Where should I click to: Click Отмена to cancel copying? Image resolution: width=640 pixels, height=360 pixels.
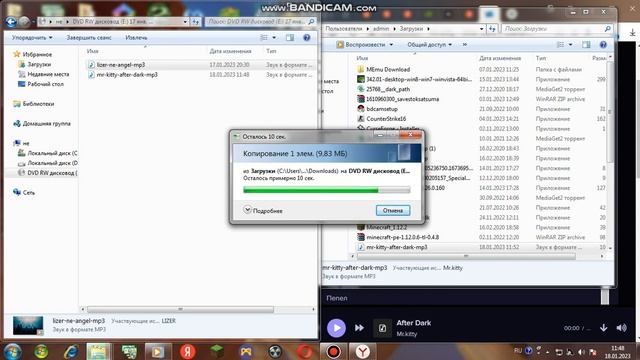[393, 210]
